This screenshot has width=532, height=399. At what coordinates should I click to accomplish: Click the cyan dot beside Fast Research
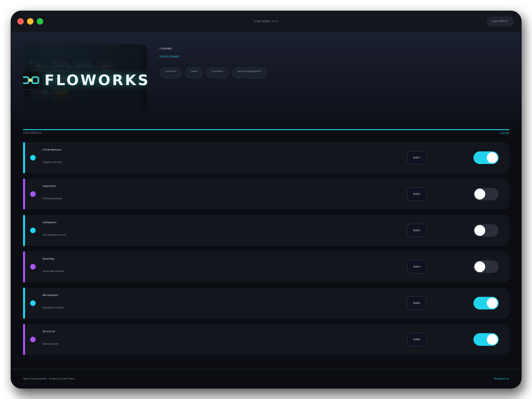(33, 230)
